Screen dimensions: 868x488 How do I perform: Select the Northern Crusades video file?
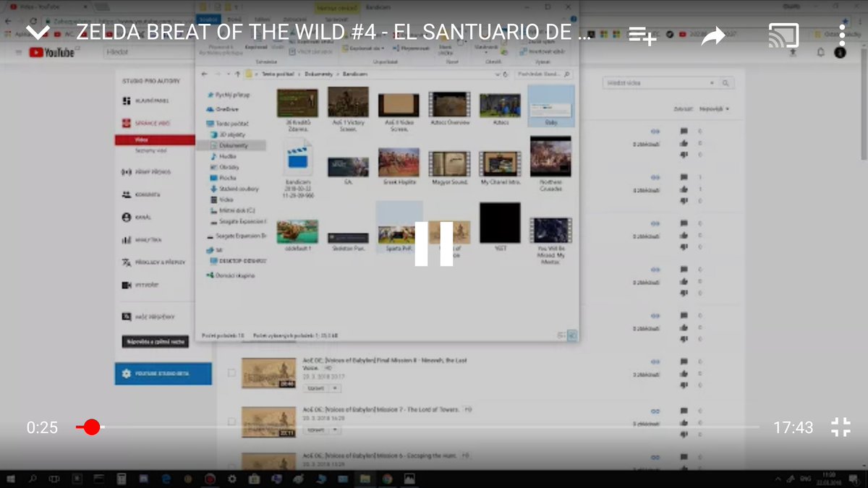[x=550, y=163]
